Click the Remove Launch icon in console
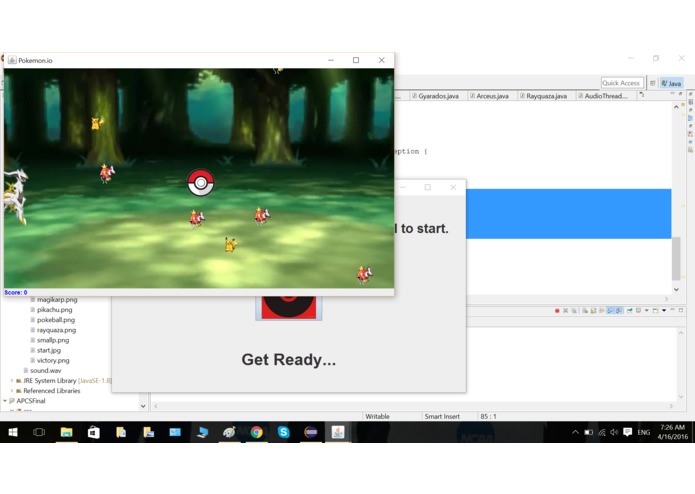This screenshot has width=695, height=494. (x=566, y=311)
